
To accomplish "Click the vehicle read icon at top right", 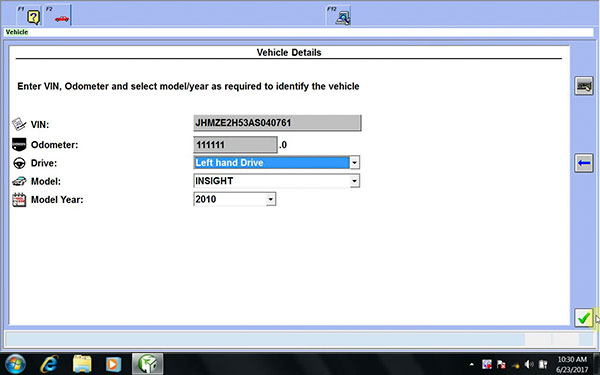I will [584, 86].
